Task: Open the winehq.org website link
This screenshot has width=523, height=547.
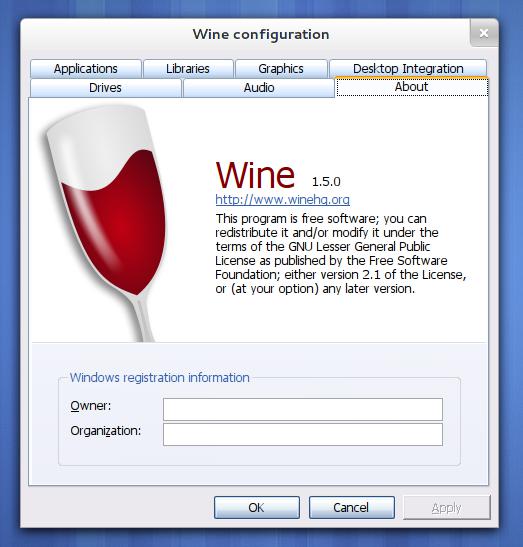Action: pos(283,200)
